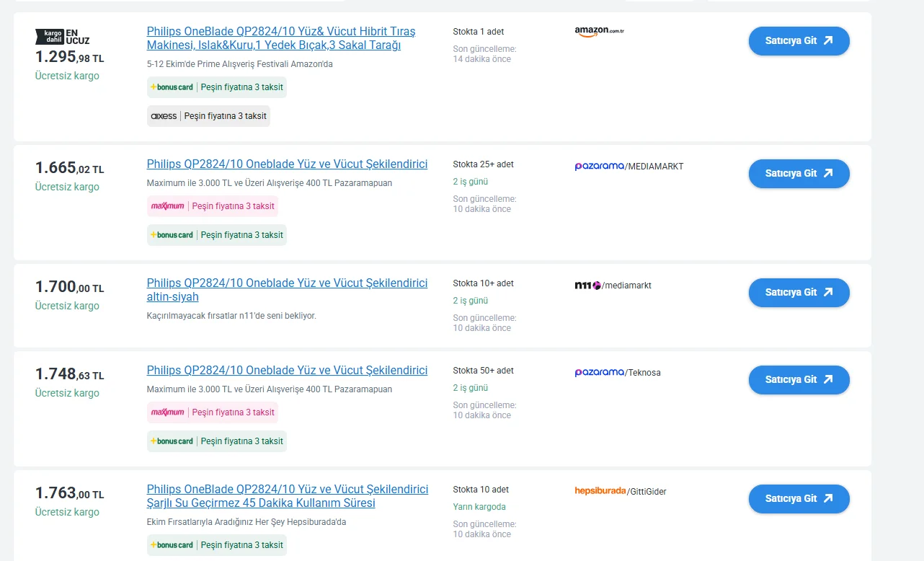Click 'Stokta 1 adet' text
The width and height of the screenshot is (924, 561).
coord(479,32)
